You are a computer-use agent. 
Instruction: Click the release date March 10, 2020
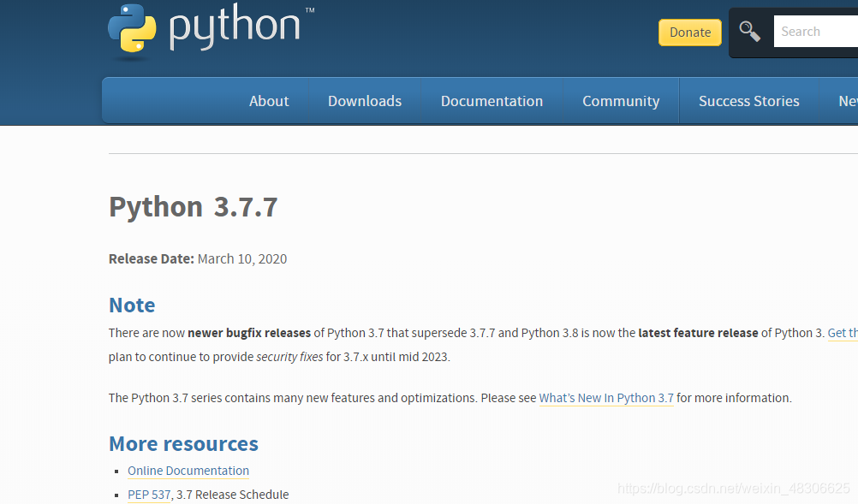(242, 258)
